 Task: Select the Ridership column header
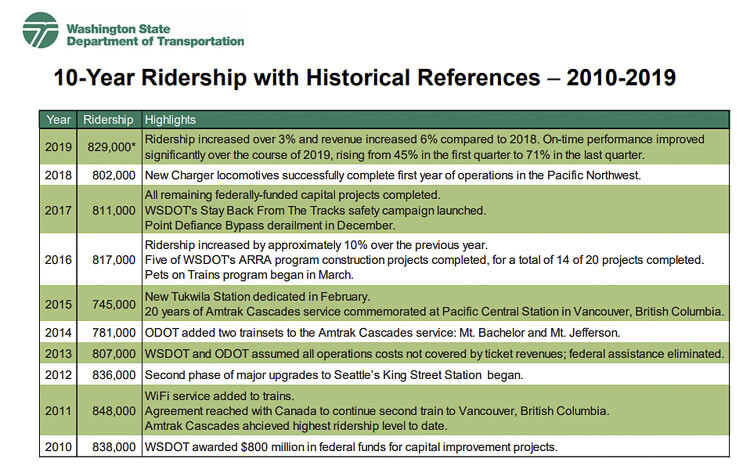click(108, 119)
